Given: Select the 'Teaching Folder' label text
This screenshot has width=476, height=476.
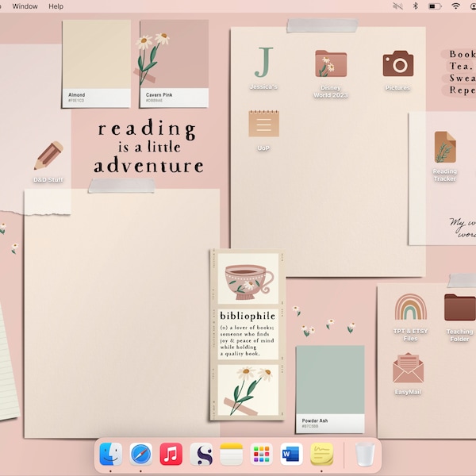Looking at the screenshot, I should (x=459, y=335).
